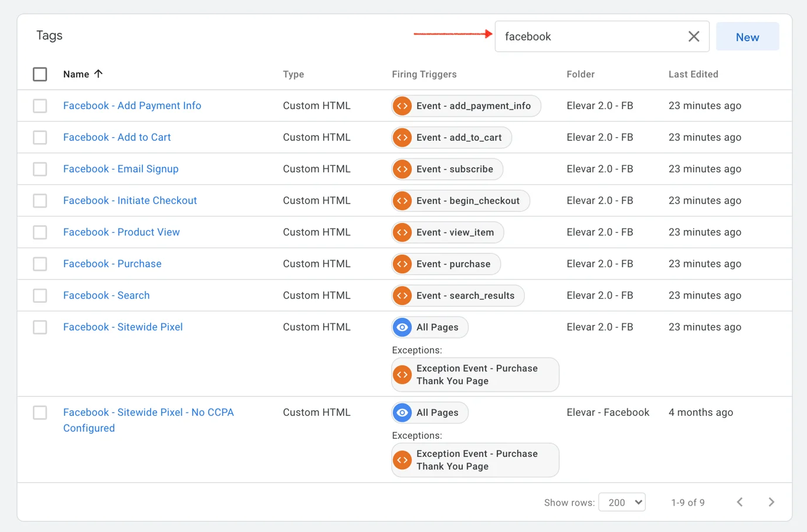
Task: Click orange trigger icon for add_payment_info
Action: (x=402, y=106)
